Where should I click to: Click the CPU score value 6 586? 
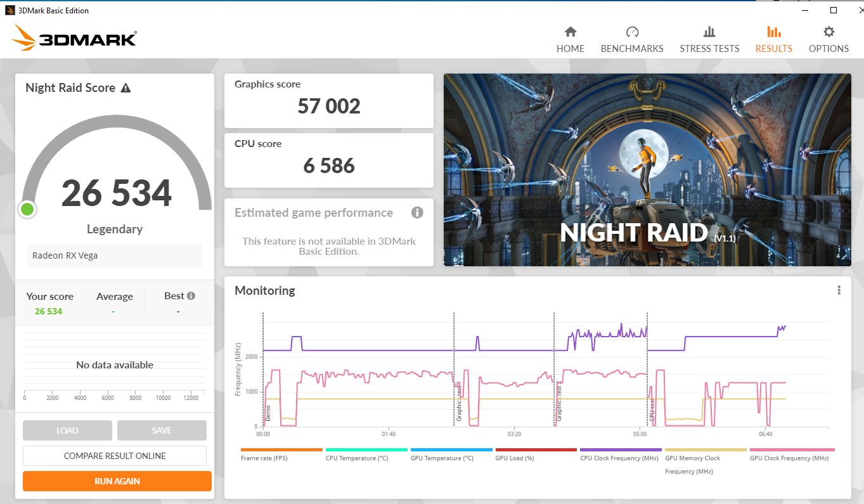(329, 165)
